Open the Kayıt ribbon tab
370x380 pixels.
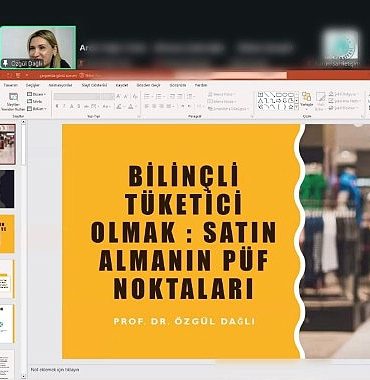coord(122,85)
